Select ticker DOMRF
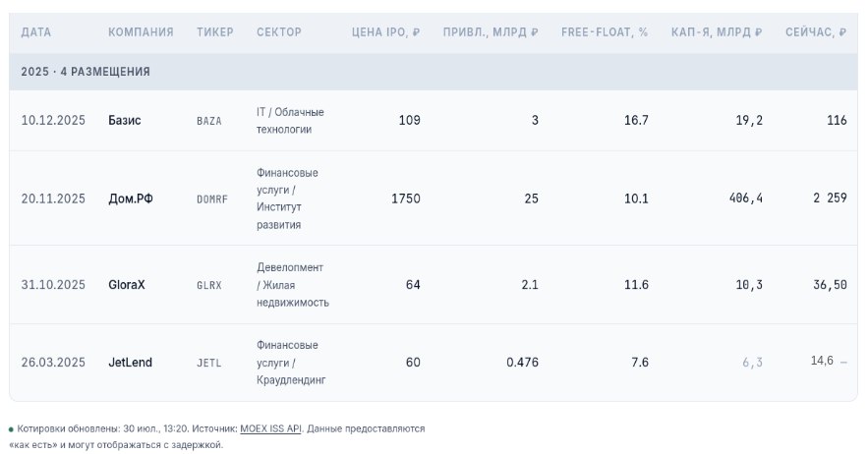The height and width of the screenshot is (454, 868). click(x=212, y=199)
